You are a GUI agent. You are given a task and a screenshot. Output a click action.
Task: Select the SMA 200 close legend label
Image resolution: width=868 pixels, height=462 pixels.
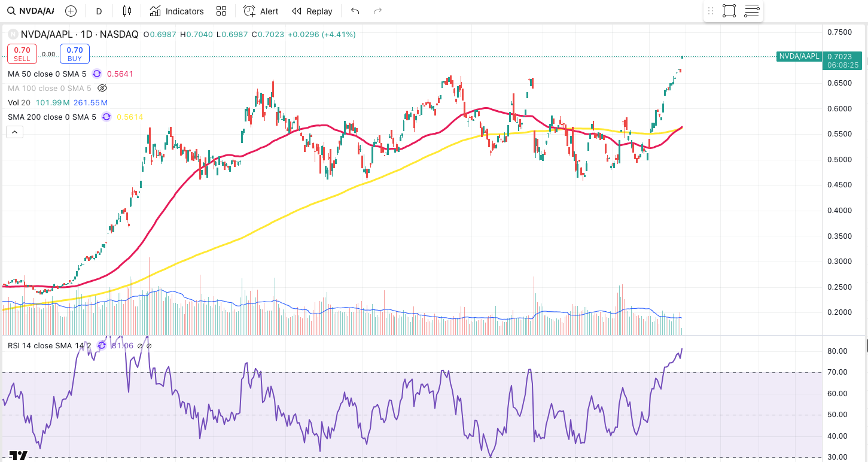[52, 117]
